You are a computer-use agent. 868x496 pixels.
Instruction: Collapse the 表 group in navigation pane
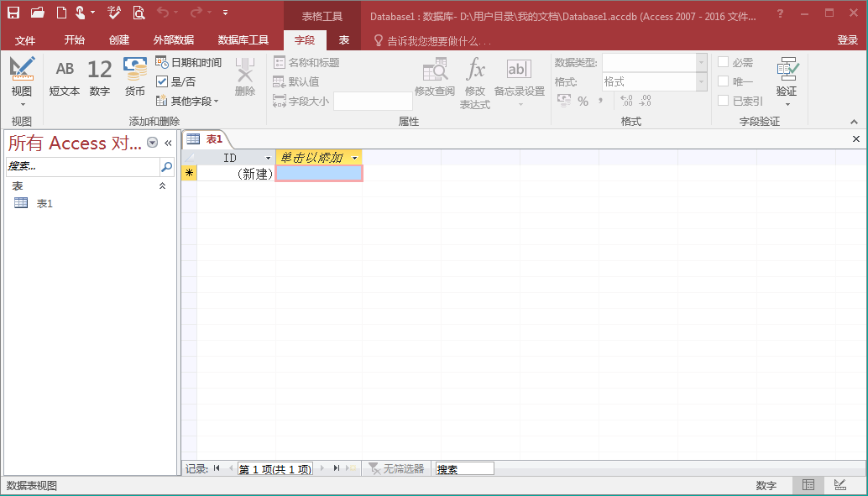click(163, 186)
